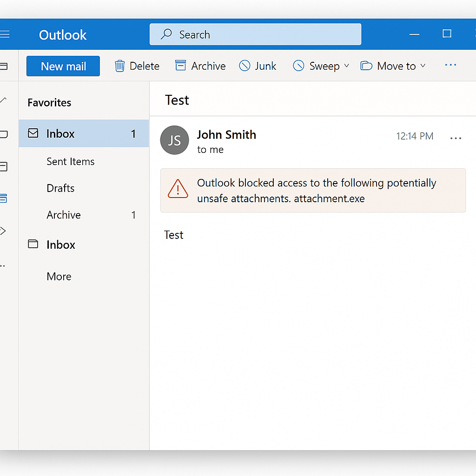
Task: Click the 'to me' recipient line
Action: tap(211, 150)
